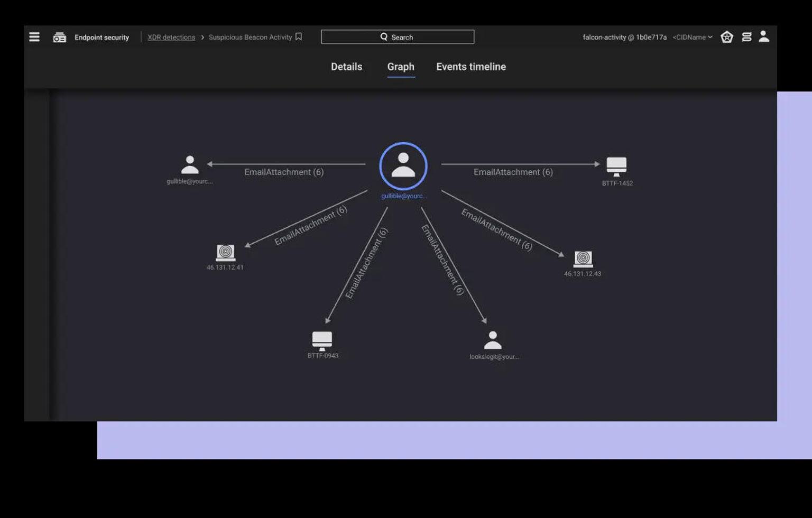This screenshot has height=518, width=812.
Task: Select the BTTF-1452 host node
Action: click(x=616, y=166)
